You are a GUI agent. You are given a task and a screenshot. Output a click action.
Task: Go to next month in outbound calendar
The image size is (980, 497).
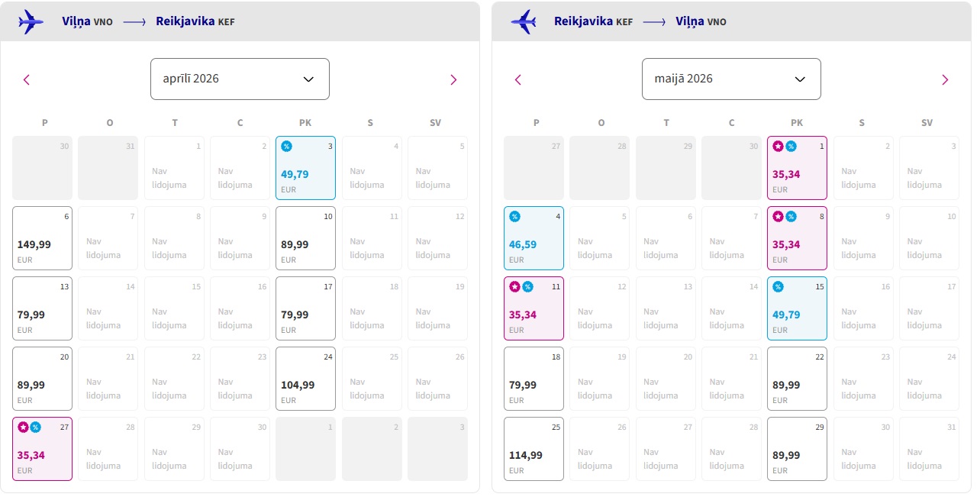click(x=453, y=79)
